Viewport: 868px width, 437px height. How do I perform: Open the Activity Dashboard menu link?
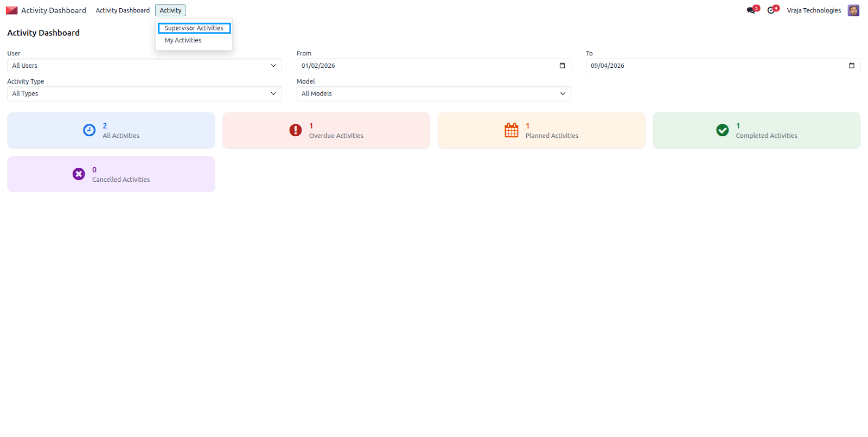pyautogui.click(x=123, y=10)
